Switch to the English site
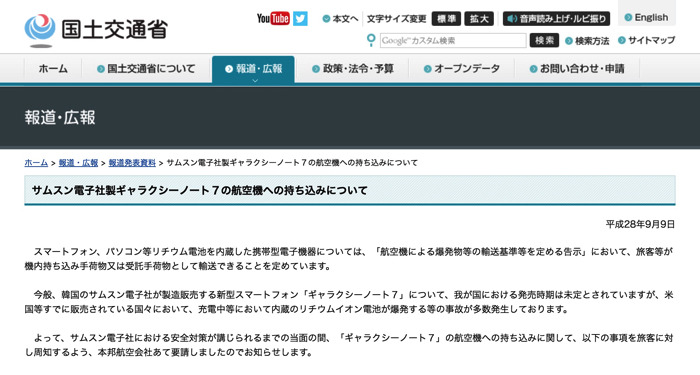 [x=646, y=17]
